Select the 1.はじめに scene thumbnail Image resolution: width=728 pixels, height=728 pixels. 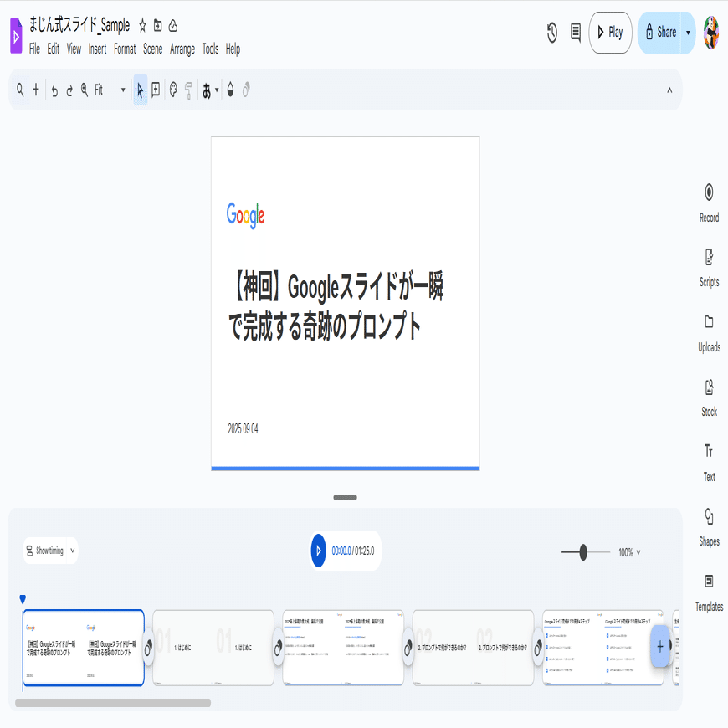point(213,648)
